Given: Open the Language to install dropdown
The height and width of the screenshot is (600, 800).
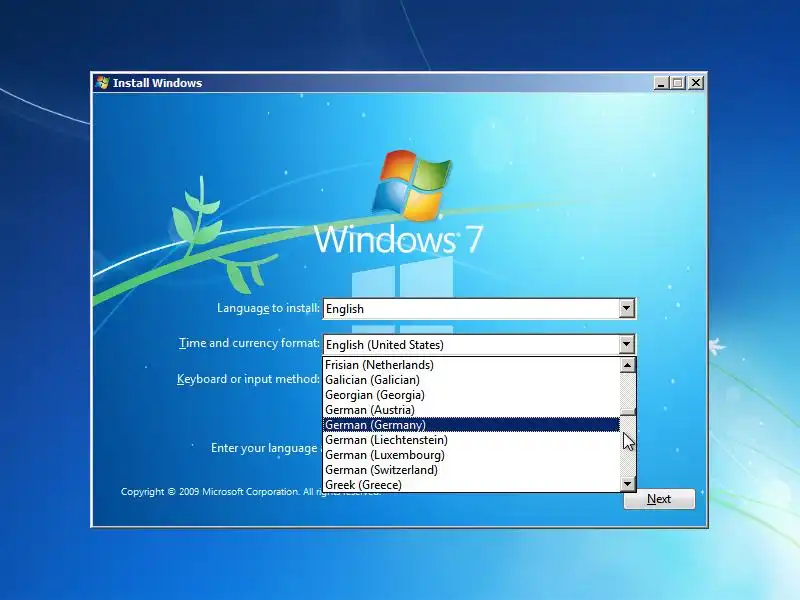Looking at the screenshot, I should pos(627,309).
